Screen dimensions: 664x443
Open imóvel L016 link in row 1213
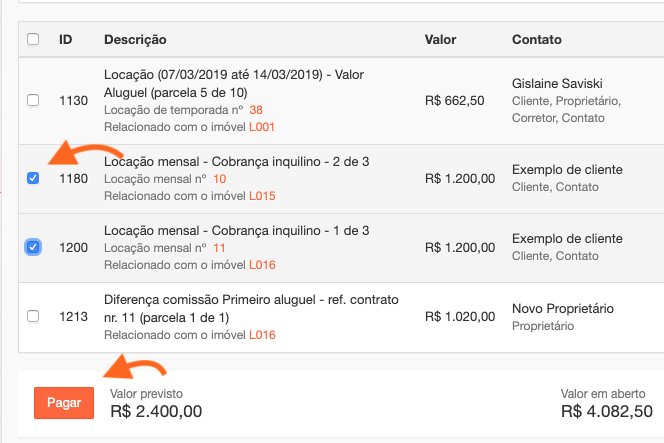pos(262,335)
